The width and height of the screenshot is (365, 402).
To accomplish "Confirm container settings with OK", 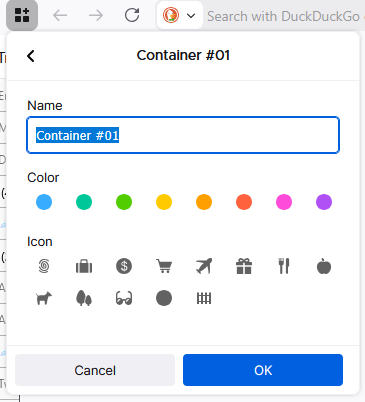I will pos(263,370).
